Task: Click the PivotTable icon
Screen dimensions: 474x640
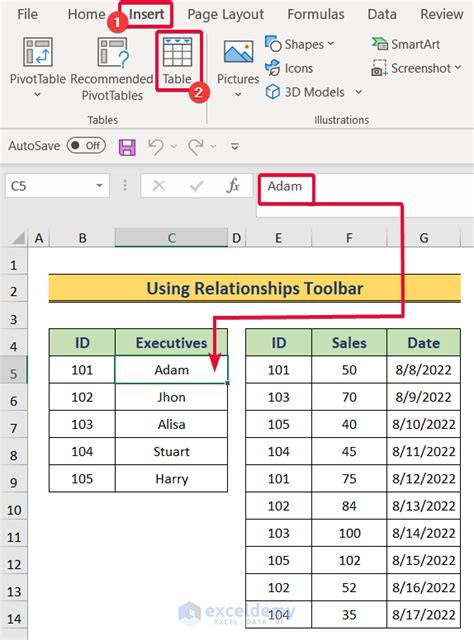Action: (38, 52)
